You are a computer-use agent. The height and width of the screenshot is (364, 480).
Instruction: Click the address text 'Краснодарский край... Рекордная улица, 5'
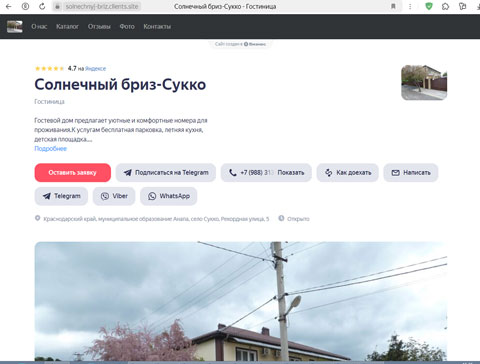click(x=156, y=219)
